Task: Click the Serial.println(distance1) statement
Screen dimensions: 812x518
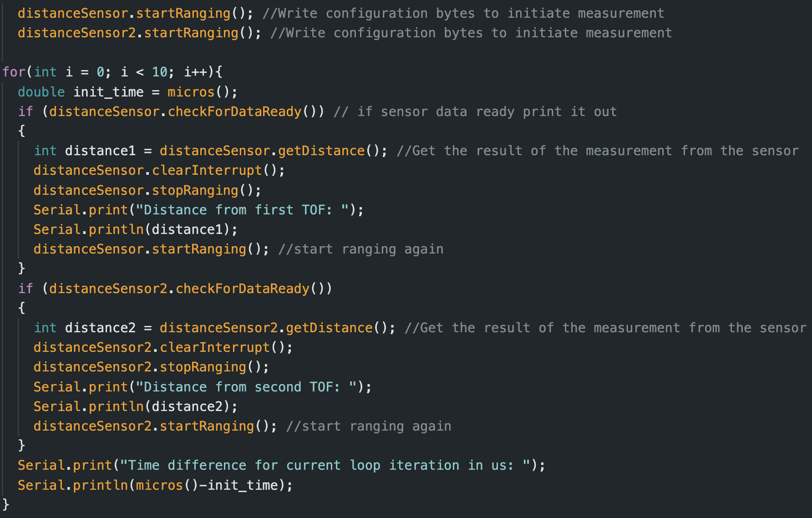Action: coord(135,229)
